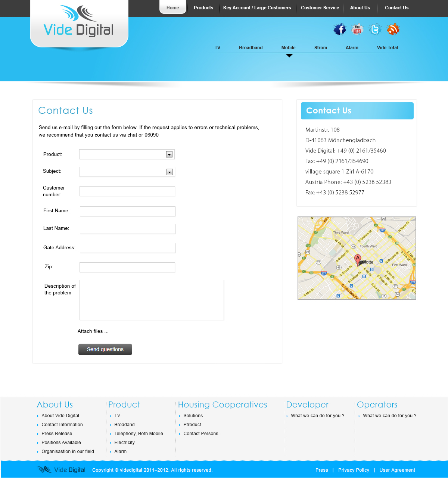
Task: Open the Product dropdown
Action: 127,154
